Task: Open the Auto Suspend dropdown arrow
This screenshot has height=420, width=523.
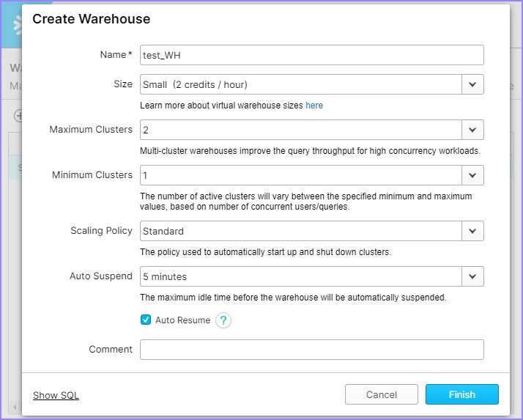Action: pyautogui.click(x=472, y=276)
